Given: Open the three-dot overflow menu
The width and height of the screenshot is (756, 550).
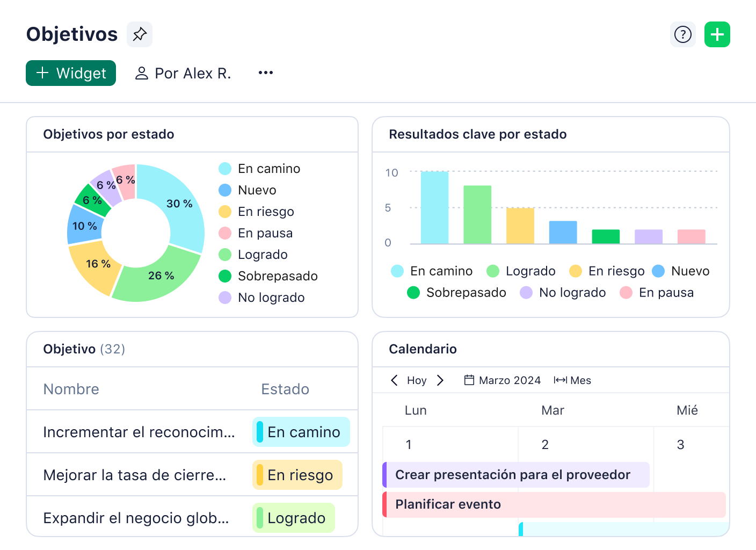Looking at the screenshot, I should [x=265, y=73].
